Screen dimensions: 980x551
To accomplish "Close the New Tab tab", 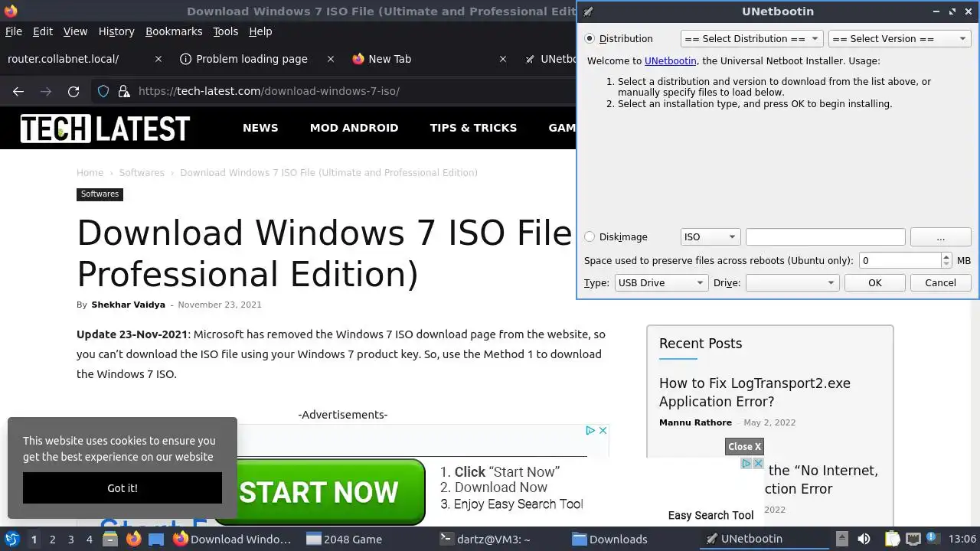I will click(503, 59).
